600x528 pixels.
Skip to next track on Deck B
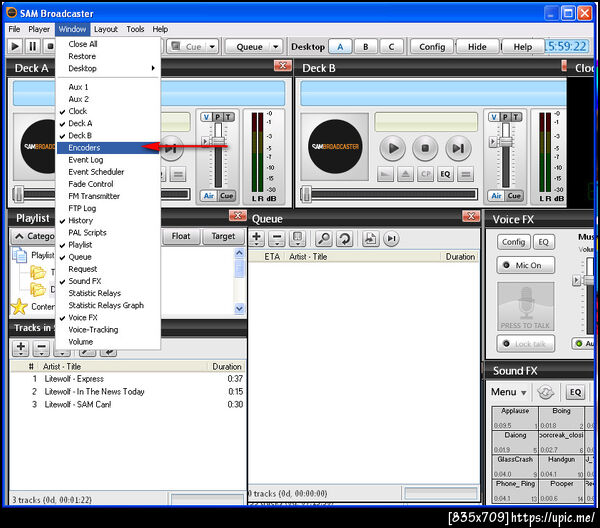pos(458,148)
